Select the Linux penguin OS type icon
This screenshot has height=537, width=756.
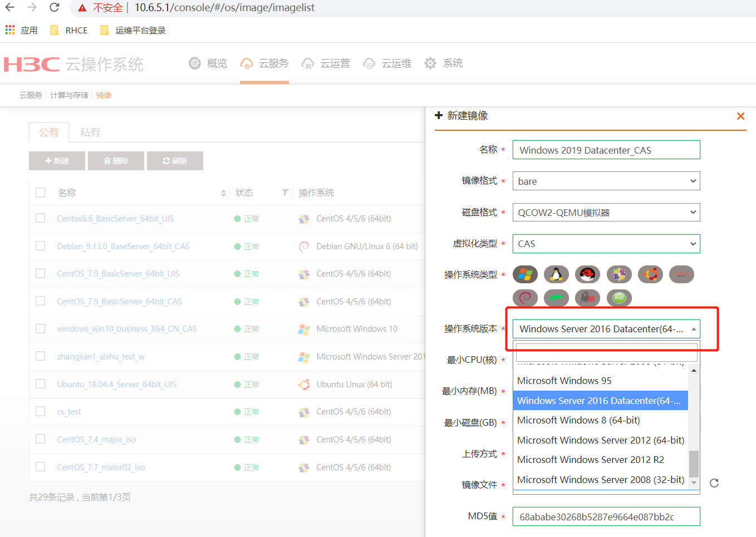[x=556, y=274]
